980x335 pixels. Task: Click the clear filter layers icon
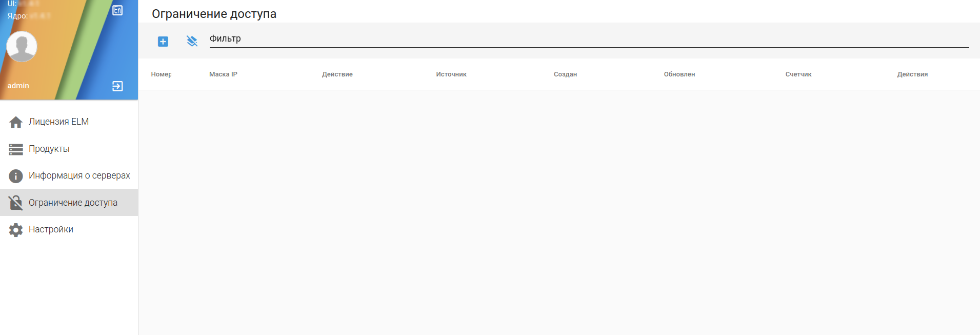click(x=192, y=42)
